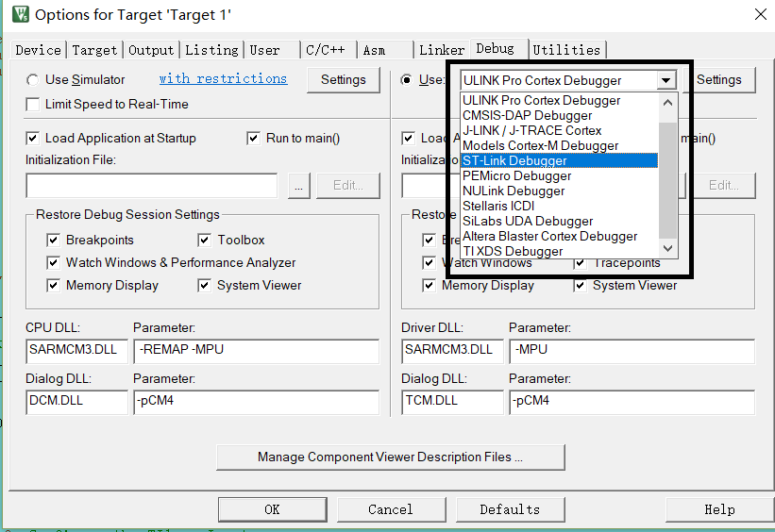This screenshot has height=532, width=775.
Task: Choose CMSIS-DAP Debugger option
Action: tap(560, 116)
